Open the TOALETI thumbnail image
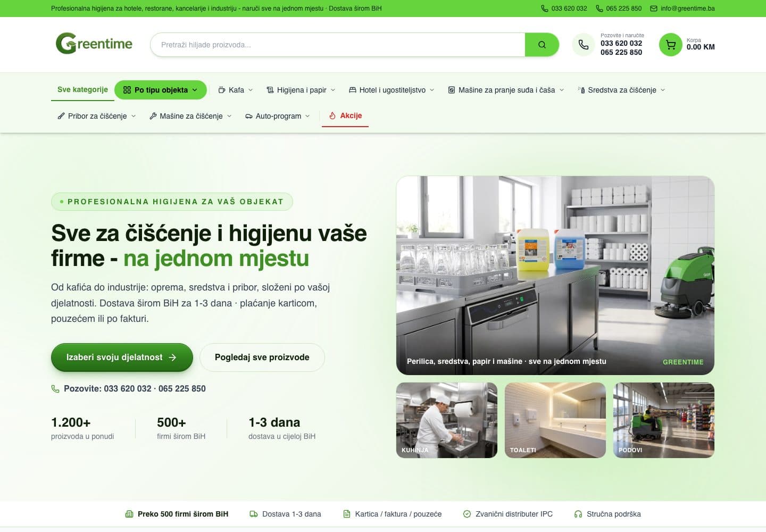 (555, 420)
